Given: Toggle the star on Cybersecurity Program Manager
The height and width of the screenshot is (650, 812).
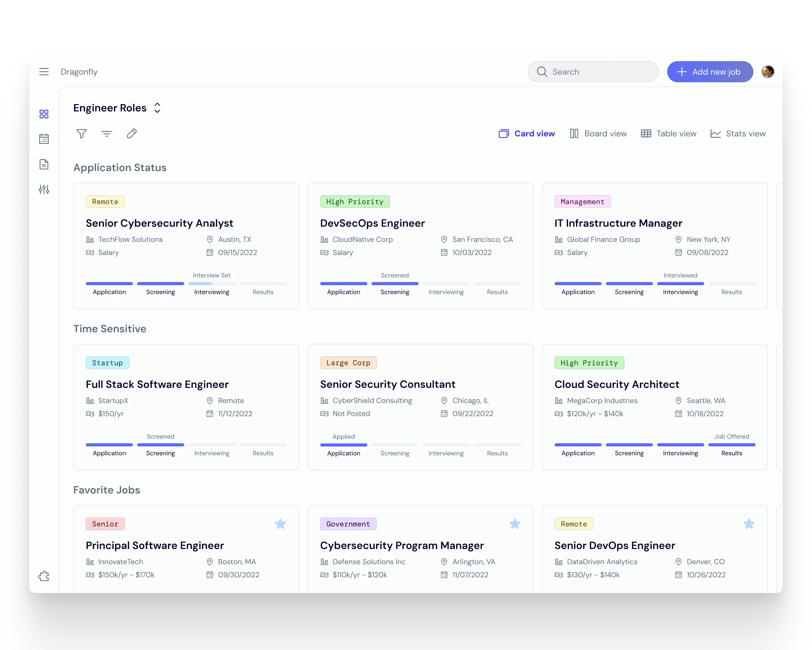Looking at the screenshot, I should [515, 524].
